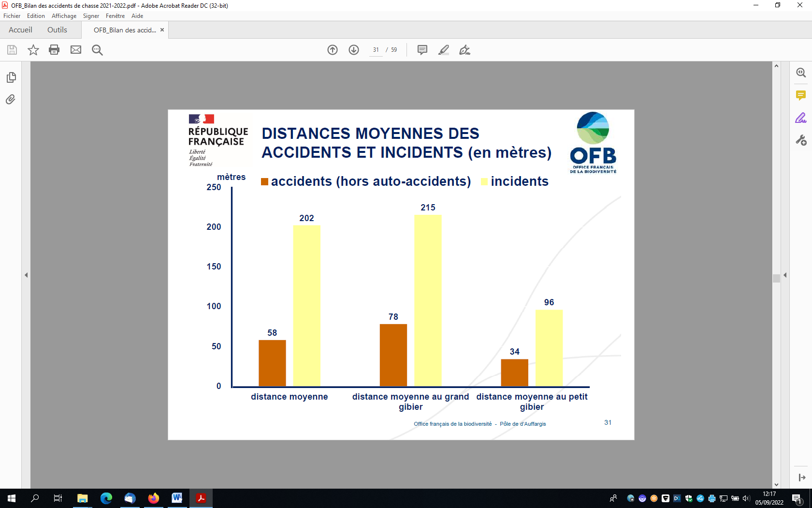The image size is (812, 508).
Task: Select the highlight text pen tool
Action: tap(443, 50)
